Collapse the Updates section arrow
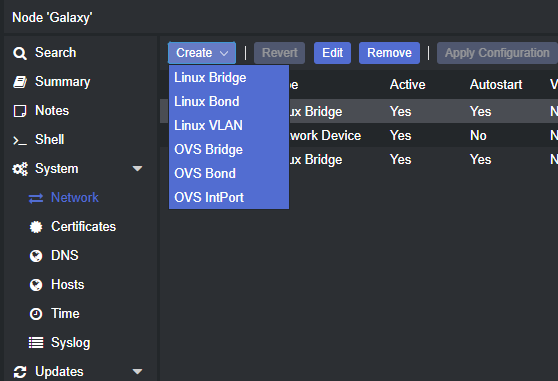 (137, 372)
